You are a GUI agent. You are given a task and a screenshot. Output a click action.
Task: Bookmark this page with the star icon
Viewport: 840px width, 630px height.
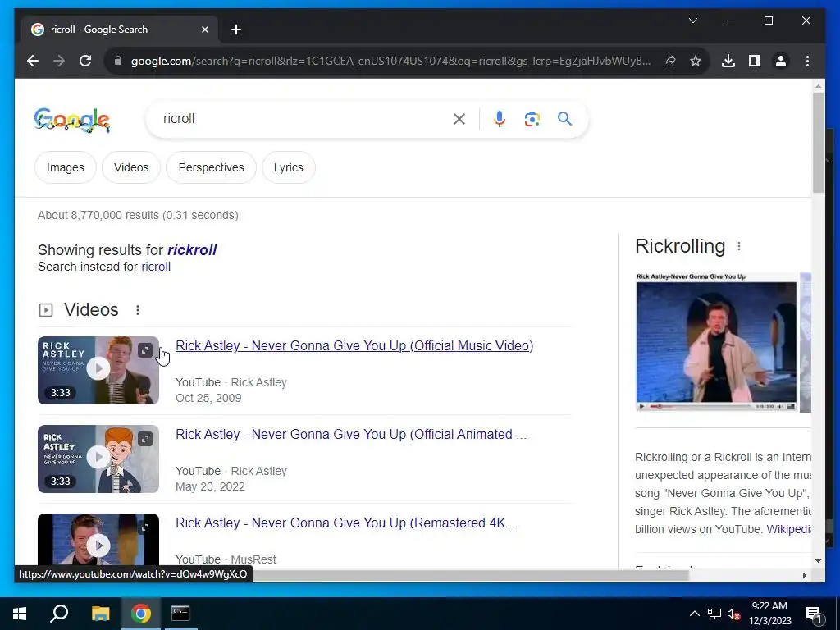(696, 61)
